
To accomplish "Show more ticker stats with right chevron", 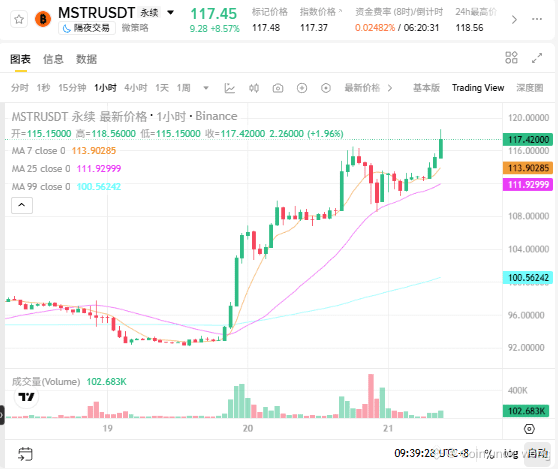I will tap(514, 20).
